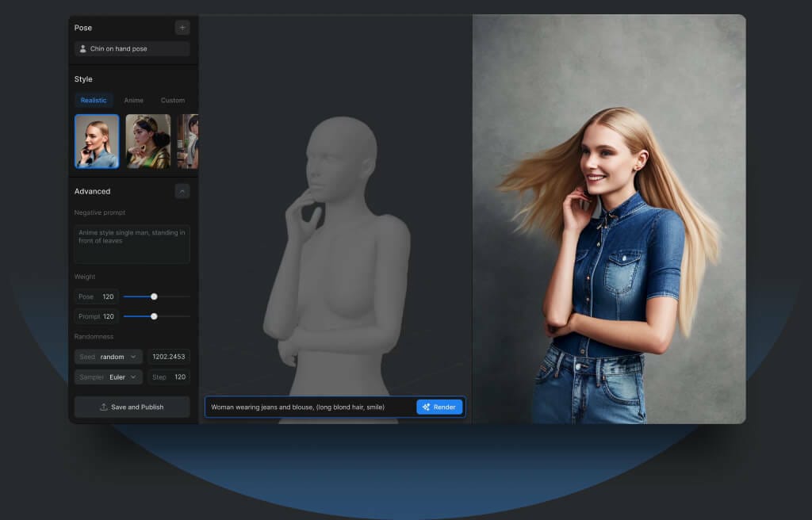Click the Render button

439,407
